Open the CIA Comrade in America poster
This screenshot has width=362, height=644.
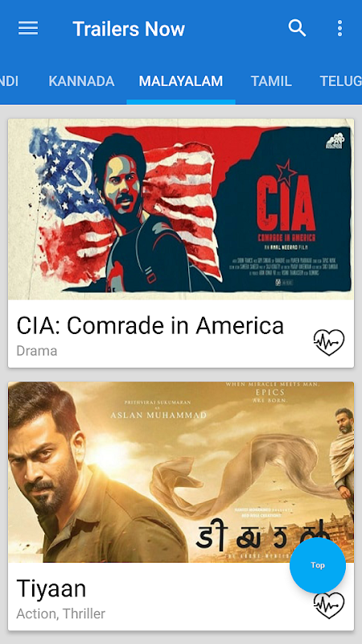[181, 209]
